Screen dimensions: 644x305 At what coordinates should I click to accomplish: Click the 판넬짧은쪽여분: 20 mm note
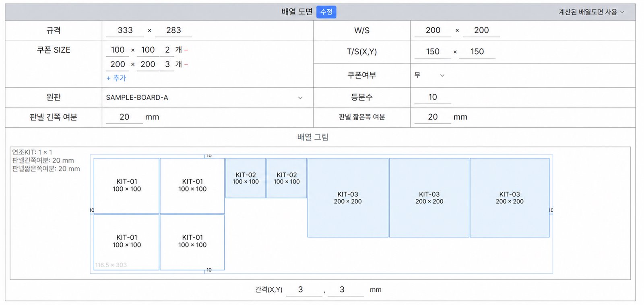pyautogui.click(x=46, y=169)
